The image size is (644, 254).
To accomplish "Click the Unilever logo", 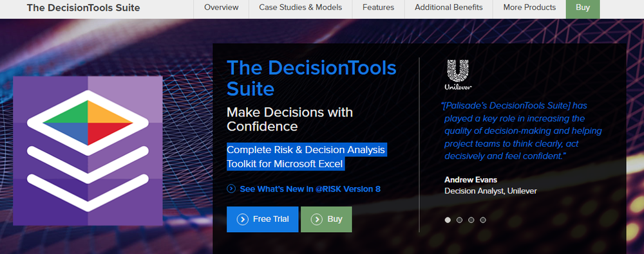I will [458, 75].
